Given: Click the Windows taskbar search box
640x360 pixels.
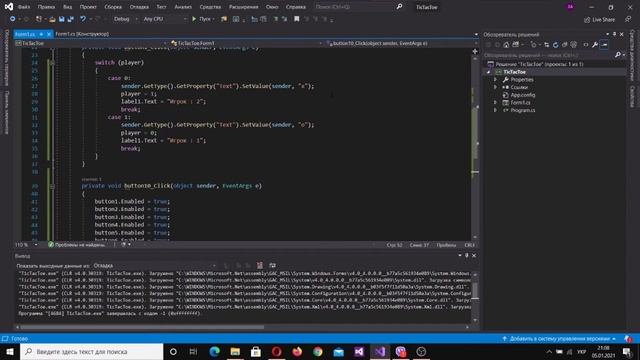Looking at the screenshot, I should [91, 351].
